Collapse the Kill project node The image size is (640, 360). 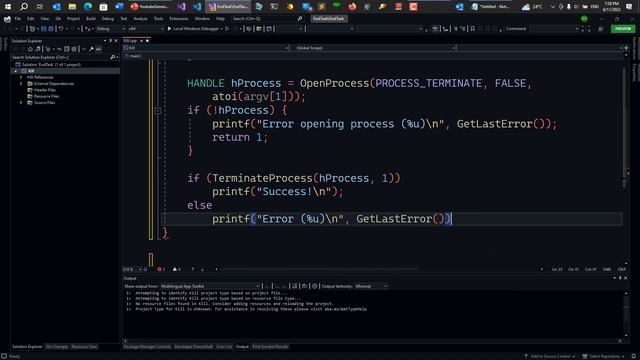coord(16,71)
